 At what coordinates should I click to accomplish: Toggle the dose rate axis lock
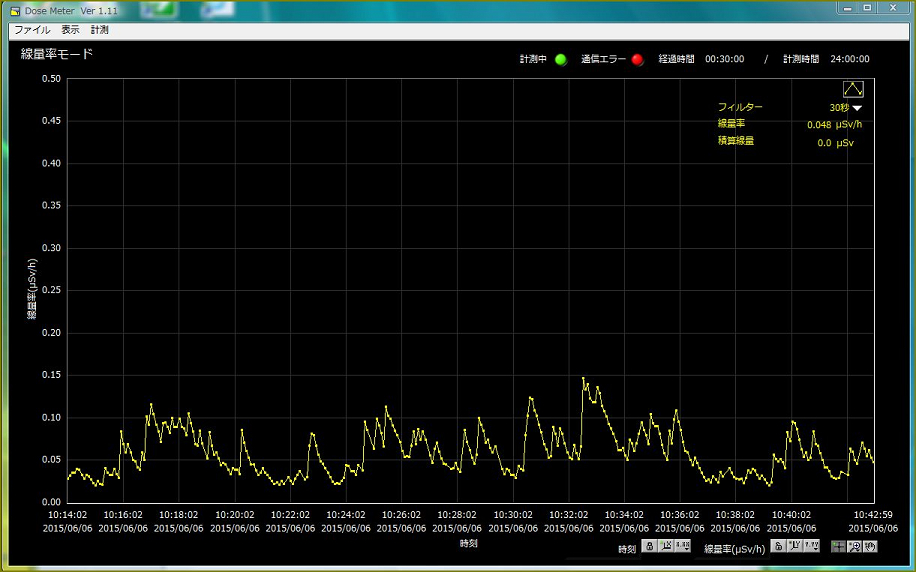click(778, 546)
